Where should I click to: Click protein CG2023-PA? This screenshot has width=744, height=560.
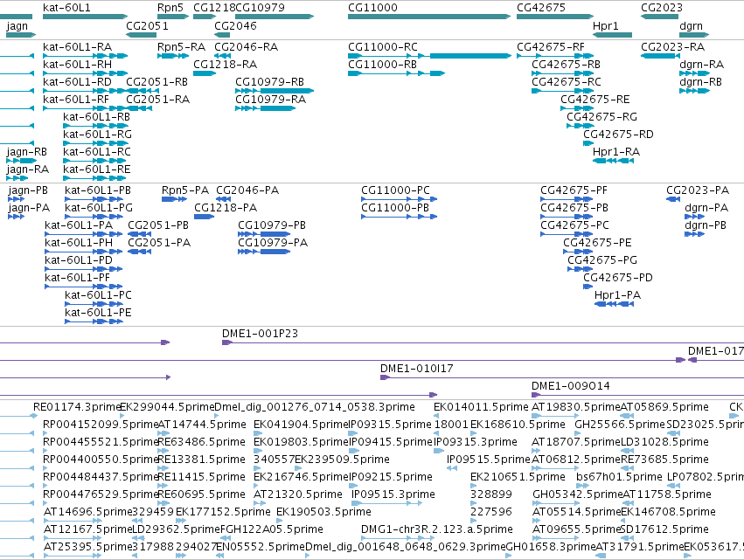pyautogui.click(x=673, y=199)
